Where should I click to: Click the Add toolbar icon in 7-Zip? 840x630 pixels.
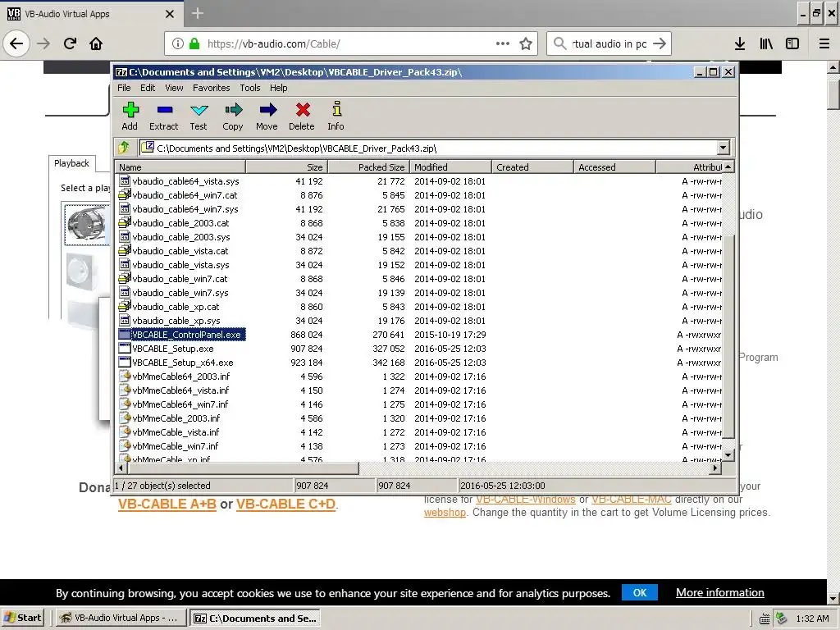click(x=130, y=110)
